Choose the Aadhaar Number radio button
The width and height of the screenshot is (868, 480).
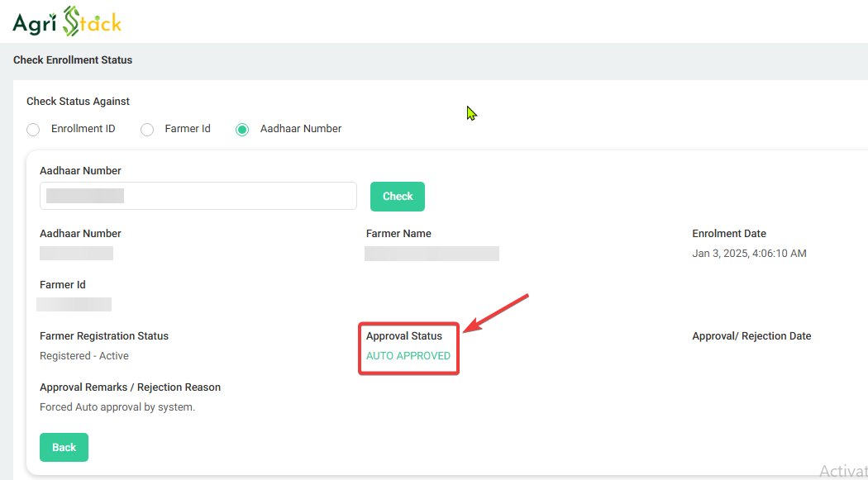(x=242, y=130)
